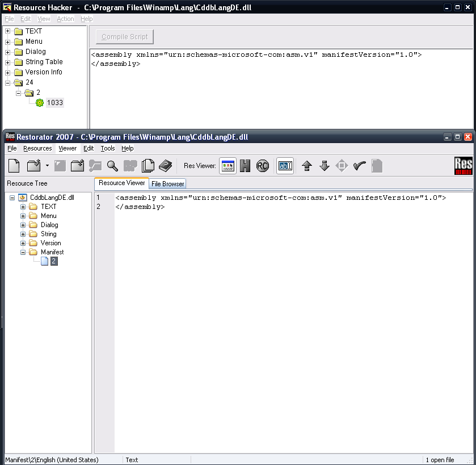Click the green gear icon beside 1033
Image resolution: width=476 pixels, height=465 pixels.
click(40, 103)
